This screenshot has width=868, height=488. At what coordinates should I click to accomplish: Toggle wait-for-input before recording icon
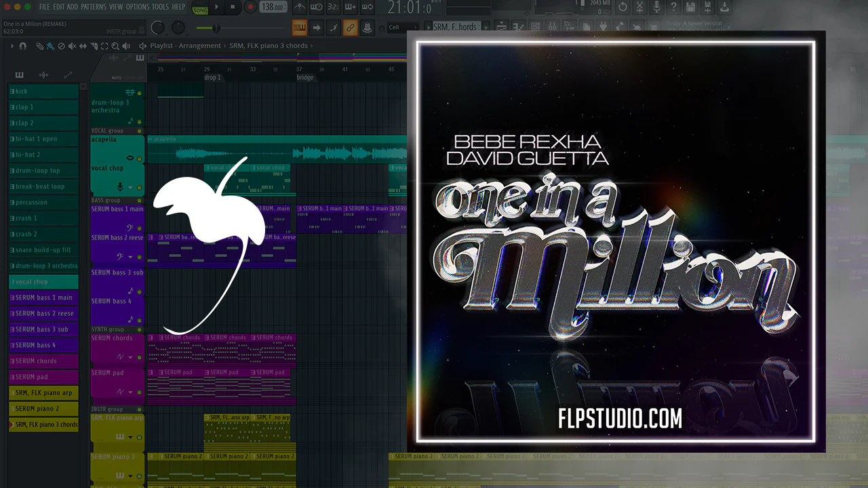tap(315, 7)
